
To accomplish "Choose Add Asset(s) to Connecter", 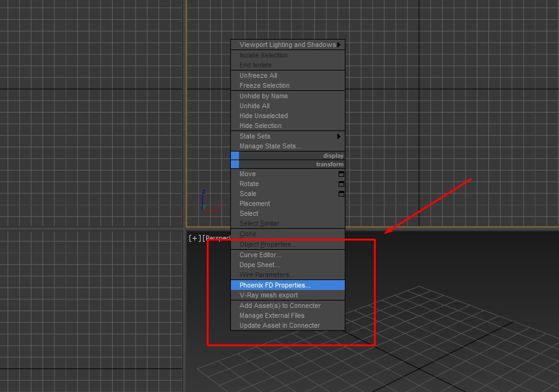I will point(280,305).
